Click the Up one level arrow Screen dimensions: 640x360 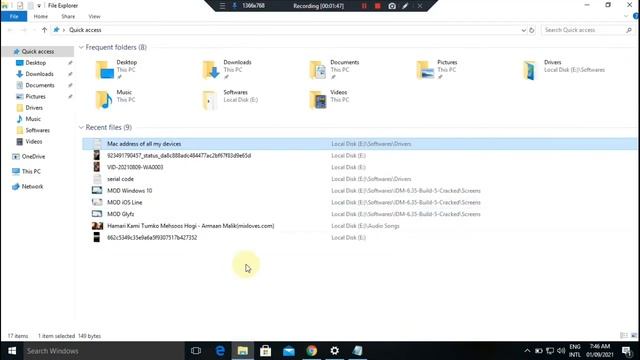(44, 30)
